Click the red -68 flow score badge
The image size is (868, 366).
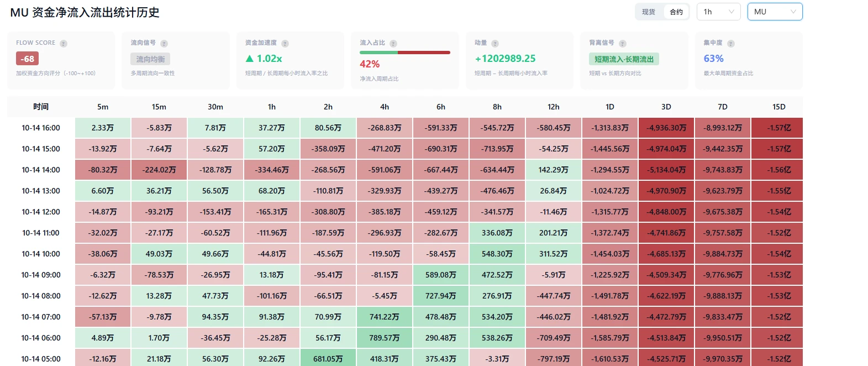pyautogui.click(x=27, y=59)
